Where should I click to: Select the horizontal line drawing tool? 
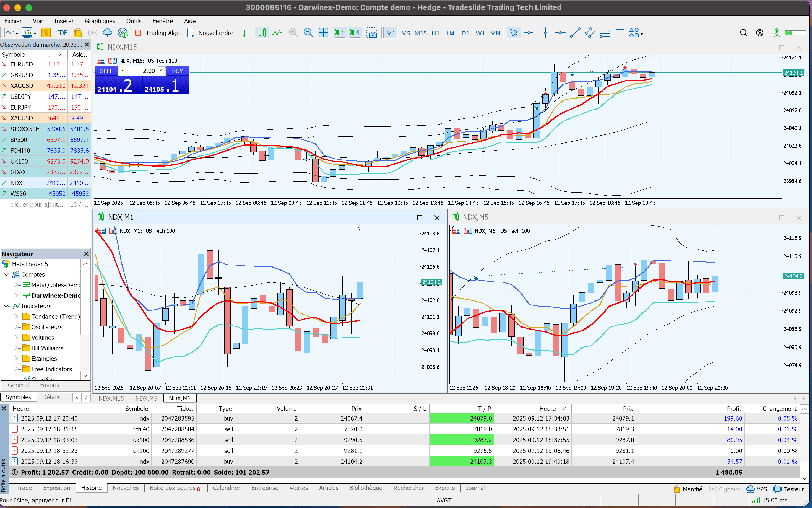point(560,33)
